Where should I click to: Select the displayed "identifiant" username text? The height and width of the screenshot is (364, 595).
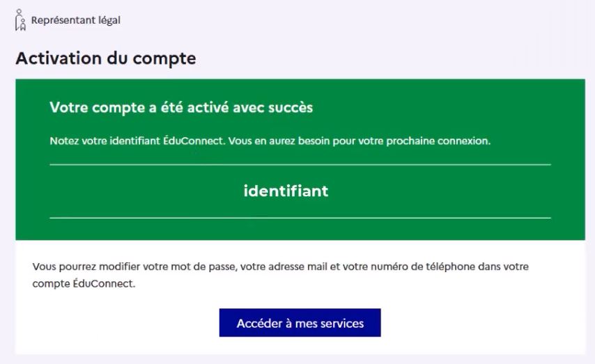tap(286, 191)
